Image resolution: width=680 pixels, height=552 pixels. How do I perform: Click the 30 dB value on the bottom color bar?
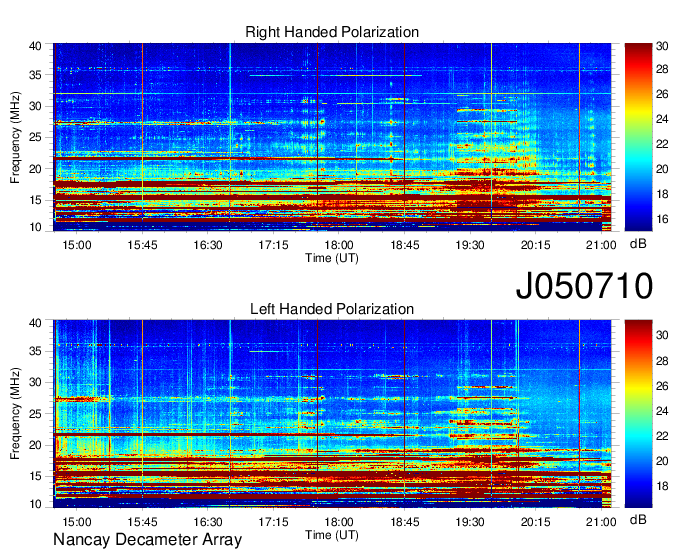662,335
